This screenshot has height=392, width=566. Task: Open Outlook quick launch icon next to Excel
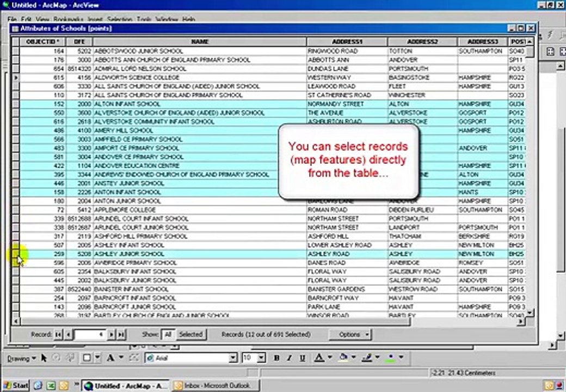point(64,385)
